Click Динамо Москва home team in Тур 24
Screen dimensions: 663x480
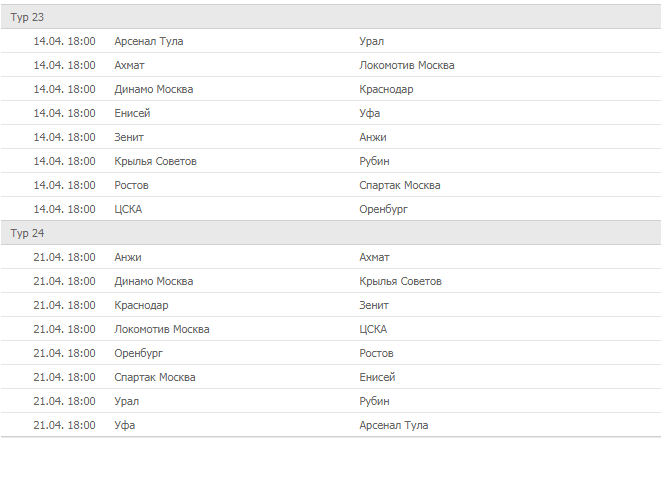pos(154,281)
